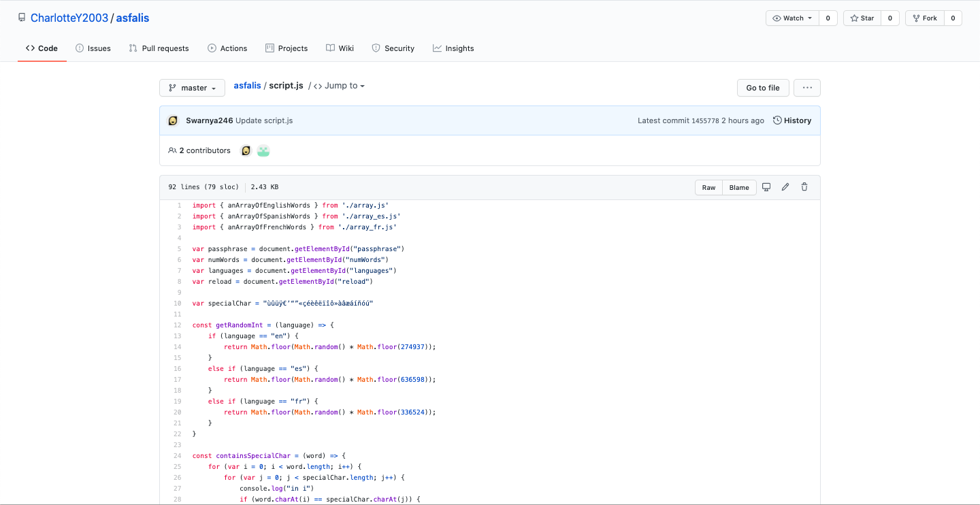Click the desktop open icon beside Blame
This screenshot has width=980, height=505.
coord(766,187)
